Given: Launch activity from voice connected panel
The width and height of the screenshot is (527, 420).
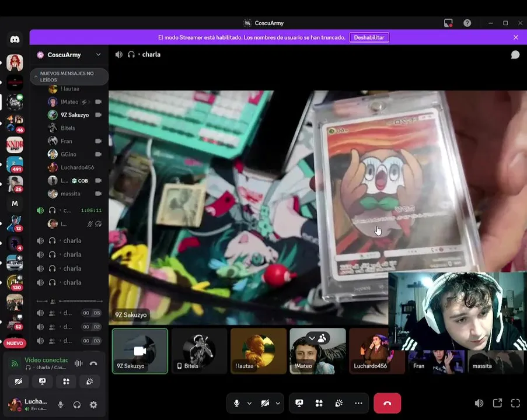Looking at the screenshot, I should tap(66, 381).
